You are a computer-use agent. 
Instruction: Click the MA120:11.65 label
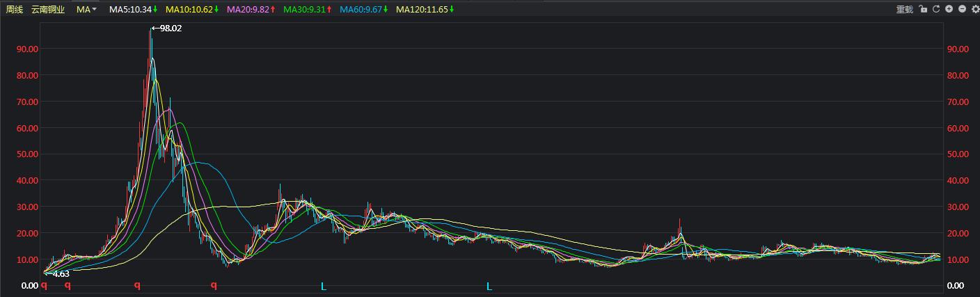425,9
